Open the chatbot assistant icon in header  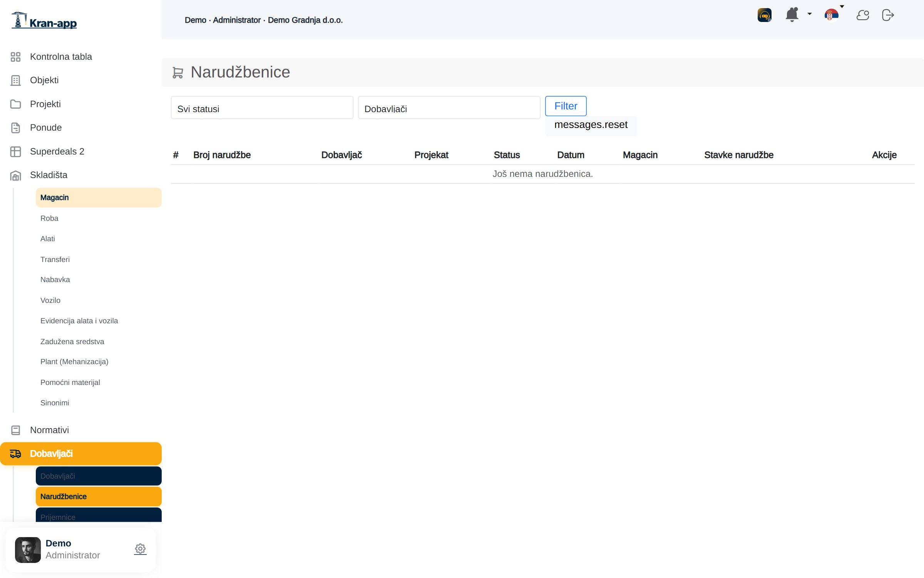(764, 15)
